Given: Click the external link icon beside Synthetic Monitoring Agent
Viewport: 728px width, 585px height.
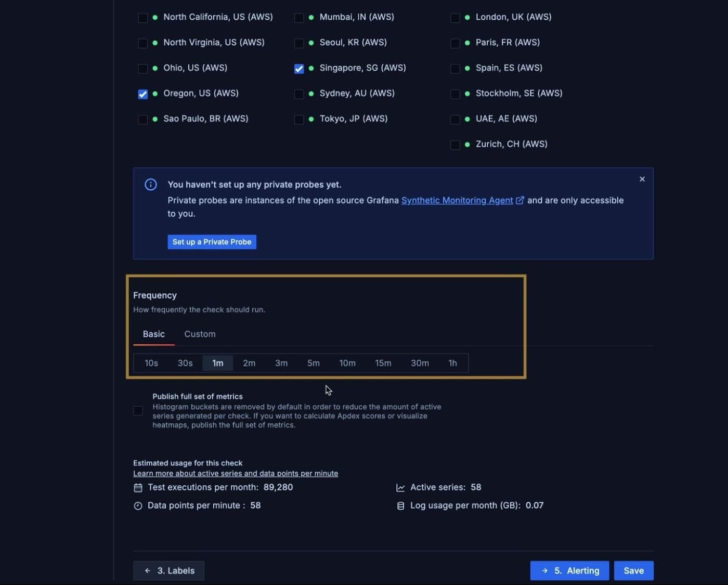Looking at the screenshot, I should point(521,200).
